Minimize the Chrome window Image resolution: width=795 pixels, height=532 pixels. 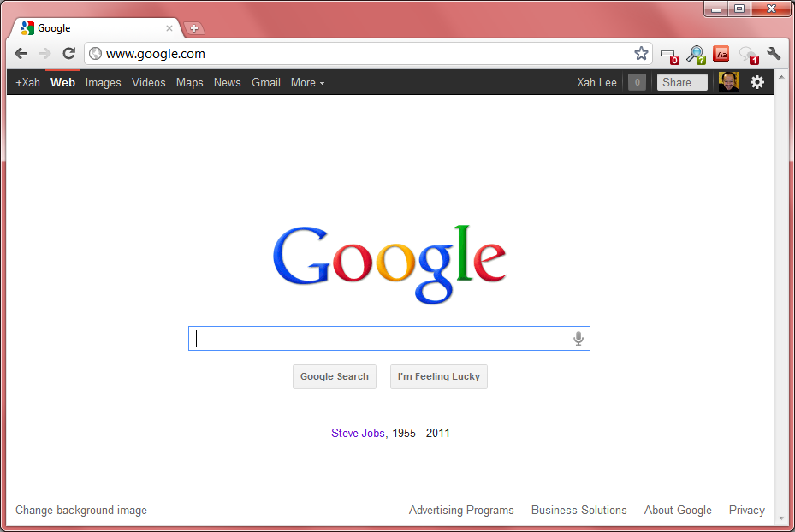click(x=716, y=9)
